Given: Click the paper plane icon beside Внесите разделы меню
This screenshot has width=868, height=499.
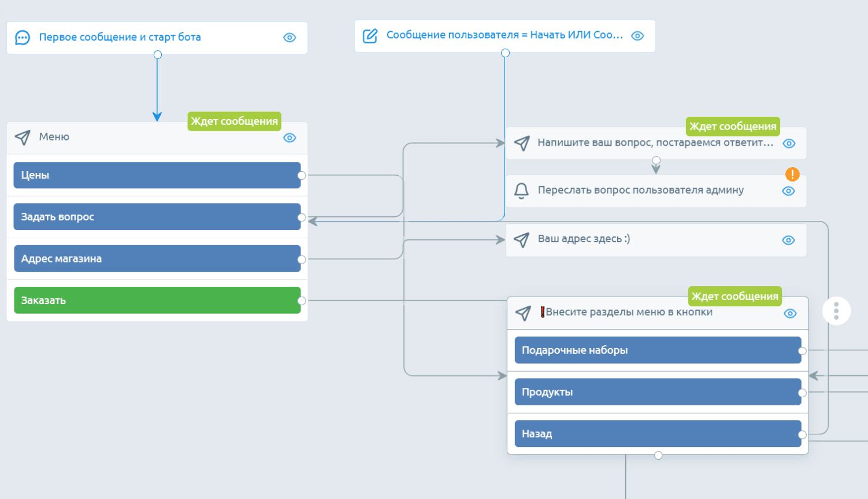Looking at the screenshot, I should click(x=523, y=313).
